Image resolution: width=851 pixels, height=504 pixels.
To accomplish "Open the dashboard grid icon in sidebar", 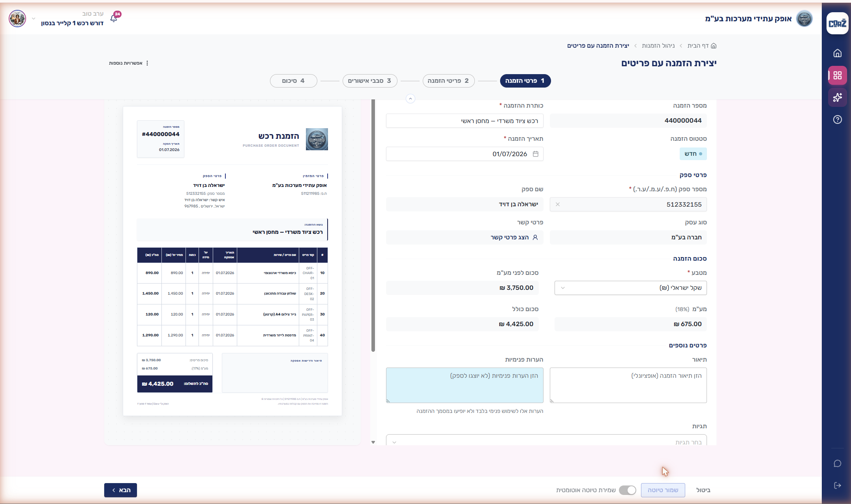I will point(837,75).
